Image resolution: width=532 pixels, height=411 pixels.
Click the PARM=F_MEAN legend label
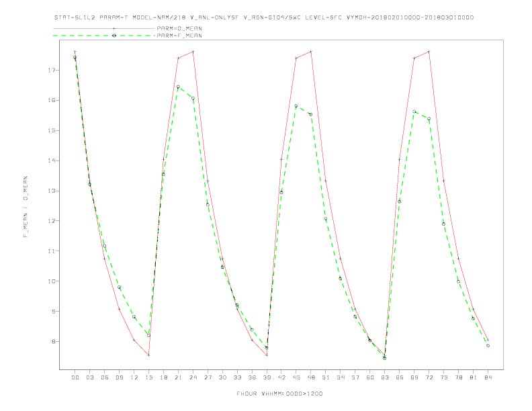pos(179,36)
